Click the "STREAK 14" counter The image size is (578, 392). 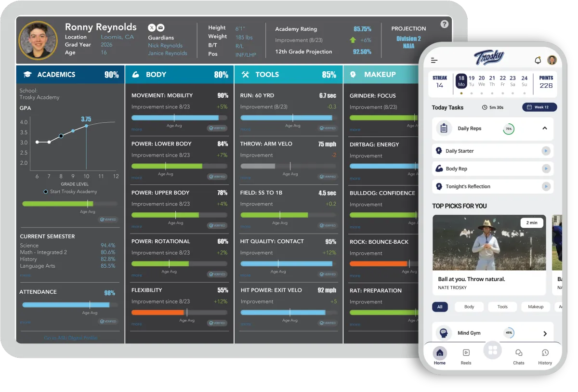tap(440, 82)
